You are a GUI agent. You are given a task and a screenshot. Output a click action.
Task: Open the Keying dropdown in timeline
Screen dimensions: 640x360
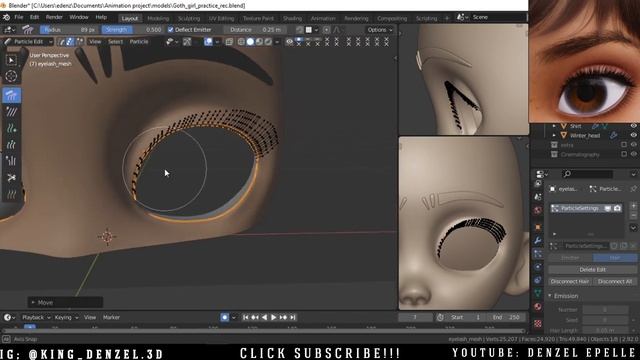click(66, 317)
